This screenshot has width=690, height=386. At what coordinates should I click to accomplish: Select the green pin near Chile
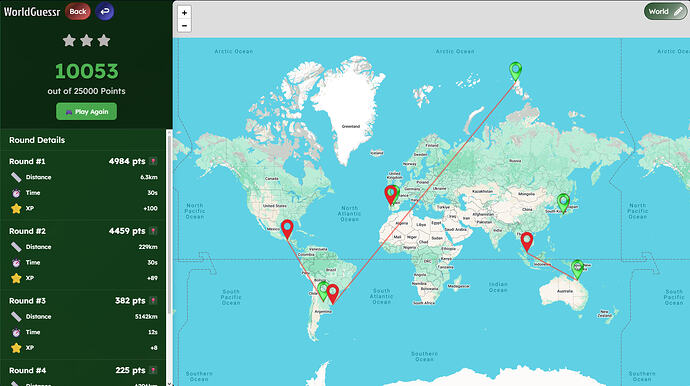[323, 291]
